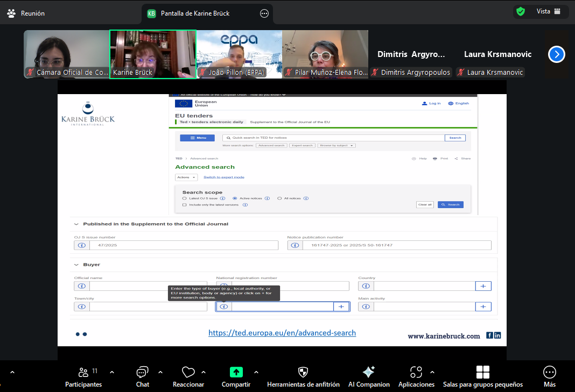Click the green Compartir share icon

pyautogui.click(x=236, y=373)
